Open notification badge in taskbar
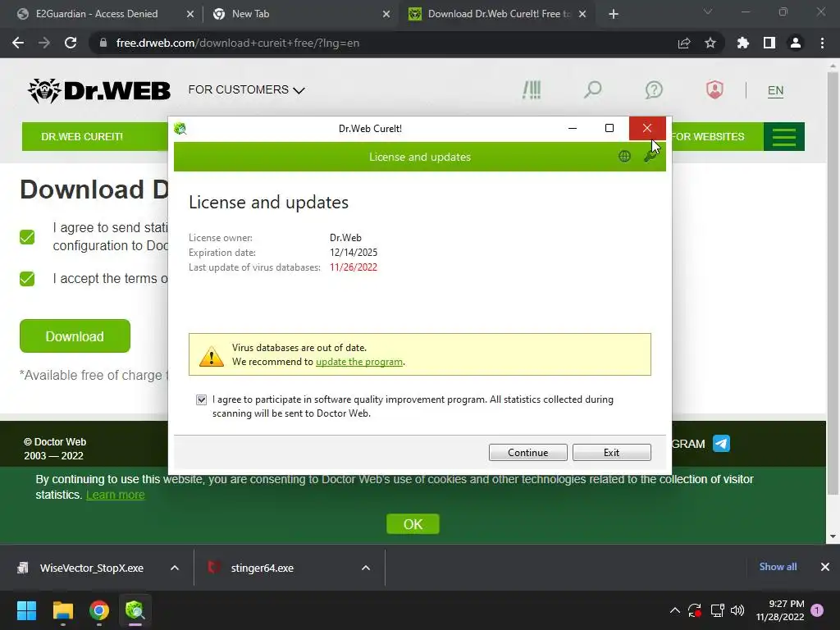The height and width of the screenshot is (630, 840). point(817,610)
